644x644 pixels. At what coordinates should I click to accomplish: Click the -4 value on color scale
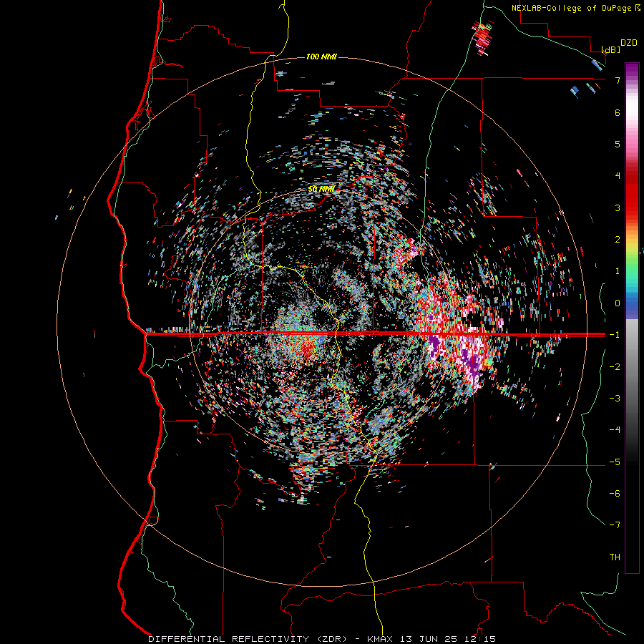click(x=615, y=430)
